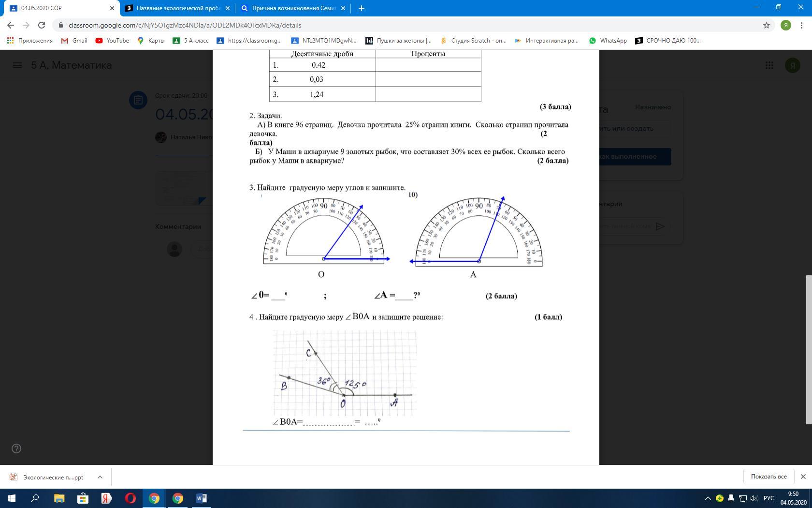Open the СРОЧНО ДАЮ 100 bookmark

(668, 41)
